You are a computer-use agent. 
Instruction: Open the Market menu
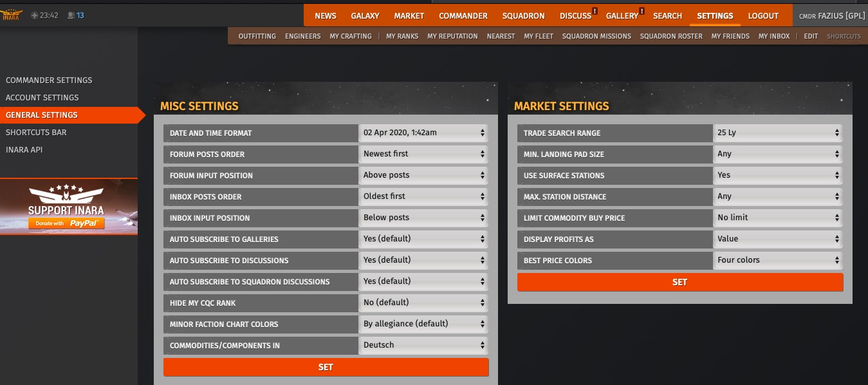click(409, 16)
